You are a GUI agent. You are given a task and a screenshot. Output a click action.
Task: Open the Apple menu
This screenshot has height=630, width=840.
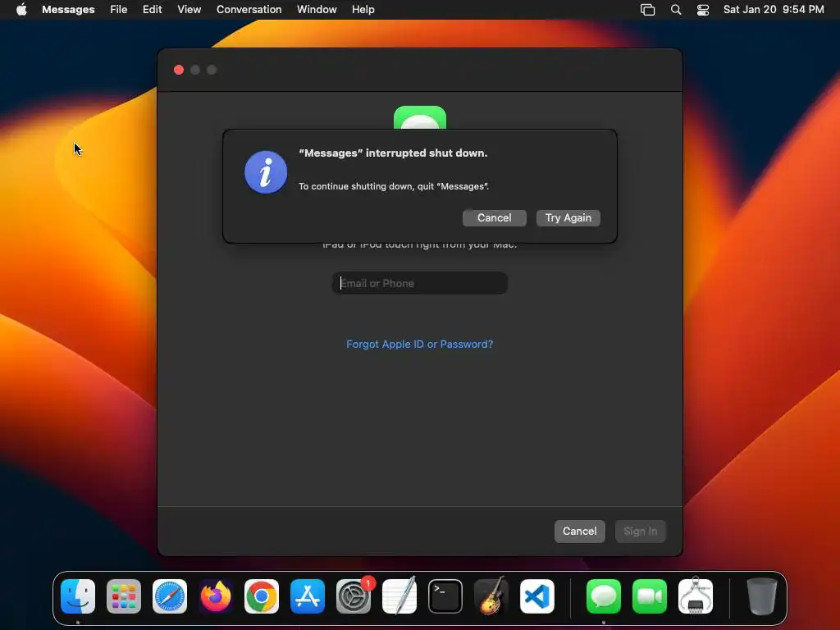21,9
